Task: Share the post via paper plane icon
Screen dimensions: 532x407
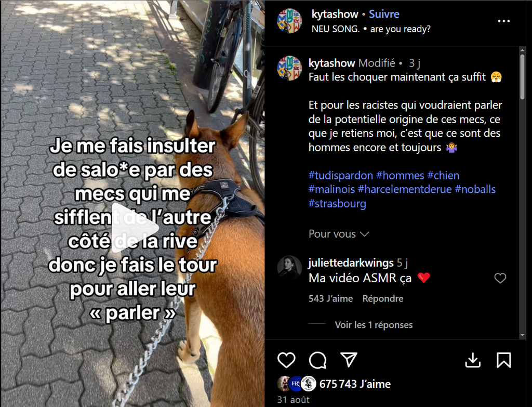Action: tap(349, 360)
